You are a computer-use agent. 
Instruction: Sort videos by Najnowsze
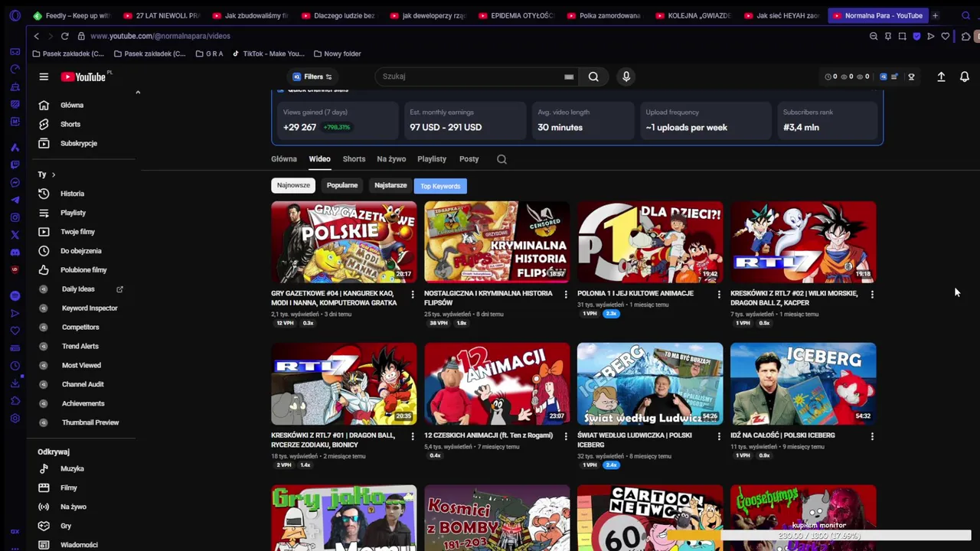pos(293,185)
